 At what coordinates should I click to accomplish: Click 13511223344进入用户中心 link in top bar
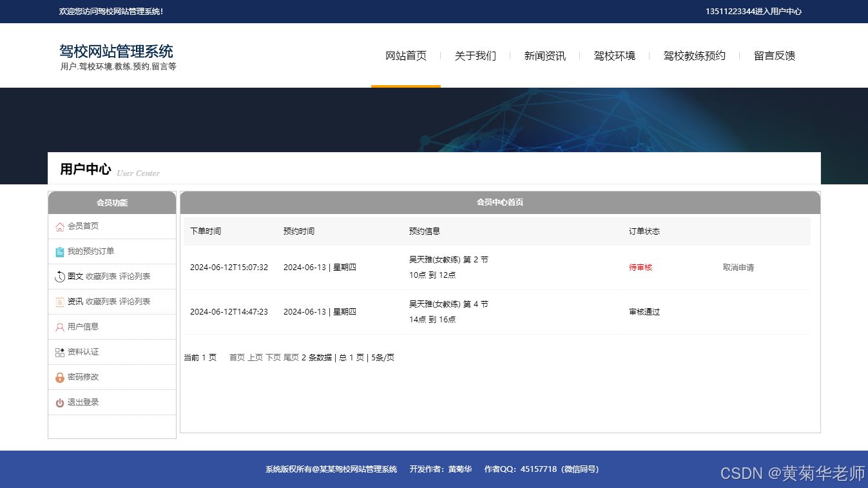click(x=753, y=12)
